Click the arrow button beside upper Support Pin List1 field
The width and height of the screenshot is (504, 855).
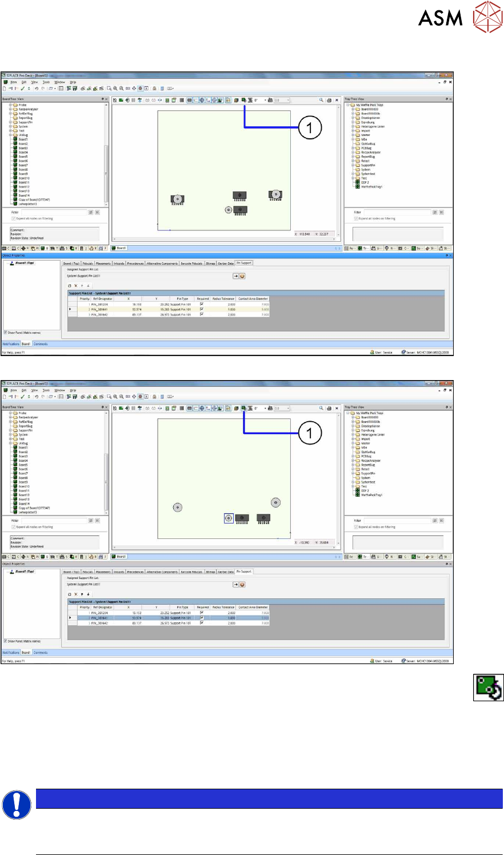click(x=235, y=276)
